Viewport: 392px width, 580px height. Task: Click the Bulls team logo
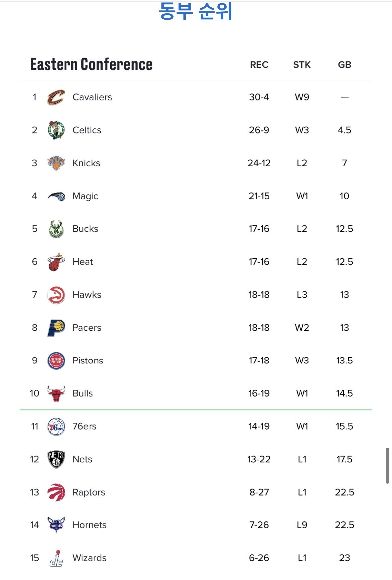(x=56, y=393)
